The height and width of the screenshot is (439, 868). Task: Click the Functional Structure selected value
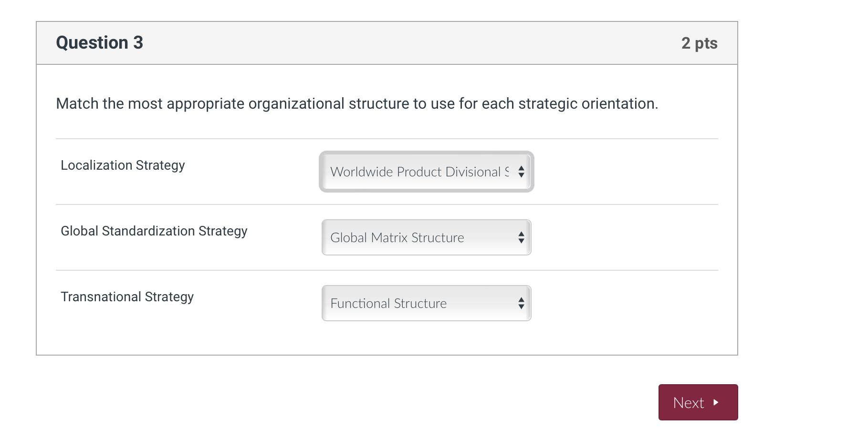click(x=388, y=303)
